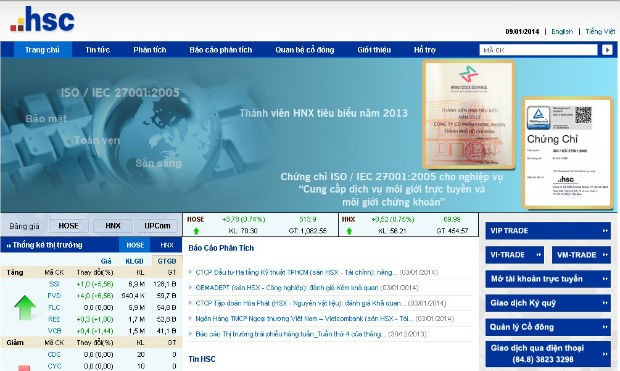The height and width of the screenshot is (371, 620).
Task: Open the VI-TRADE button
Action: coord(515,255)
